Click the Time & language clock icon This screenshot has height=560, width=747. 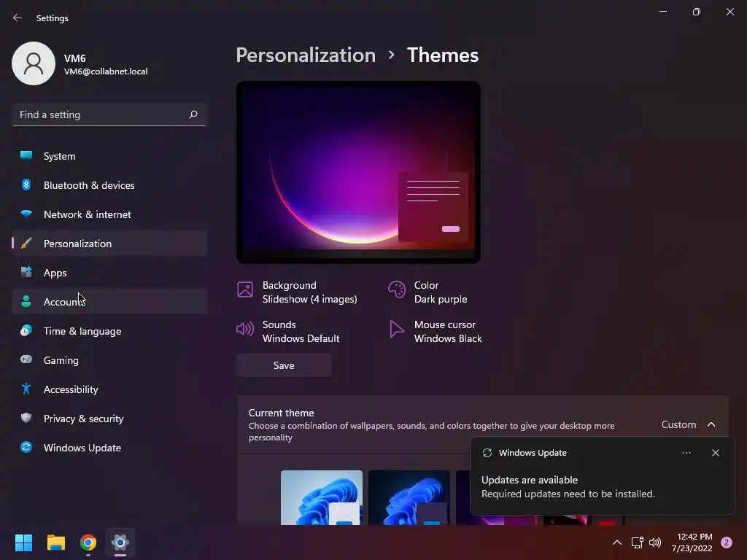(x=26, y=330)
